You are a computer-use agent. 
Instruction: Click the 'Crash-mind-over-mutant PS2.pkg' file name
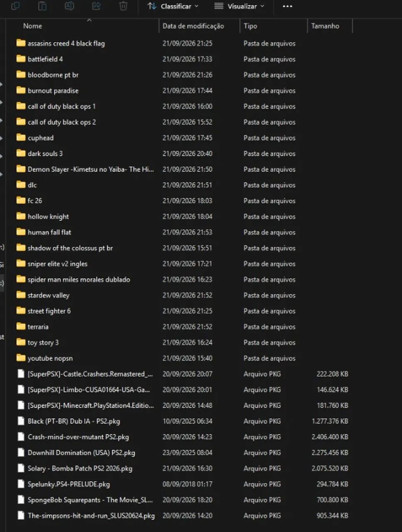[x=78, y=437]
